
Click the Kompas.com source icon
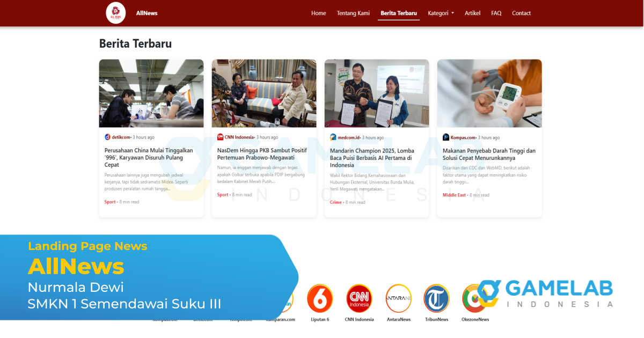(x=445, y=137)
